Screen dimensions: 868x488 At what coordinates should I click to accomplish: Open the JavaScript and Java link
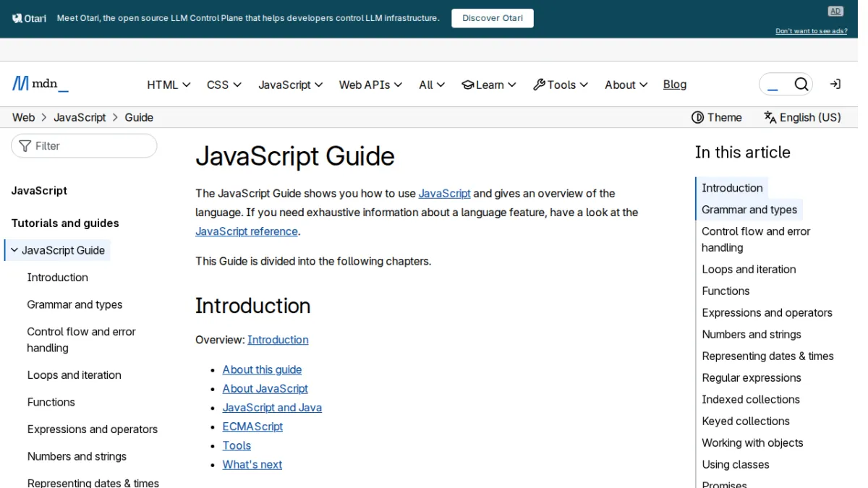(x=272, y=407)
